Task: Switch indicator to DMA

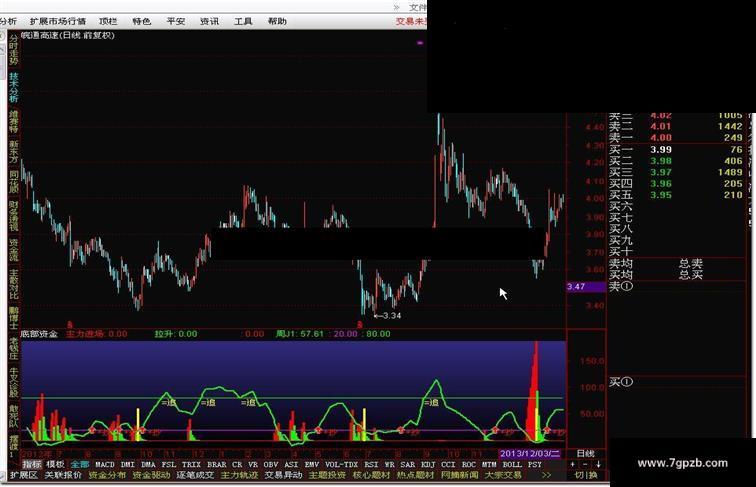Action: (x=148, y=464)
